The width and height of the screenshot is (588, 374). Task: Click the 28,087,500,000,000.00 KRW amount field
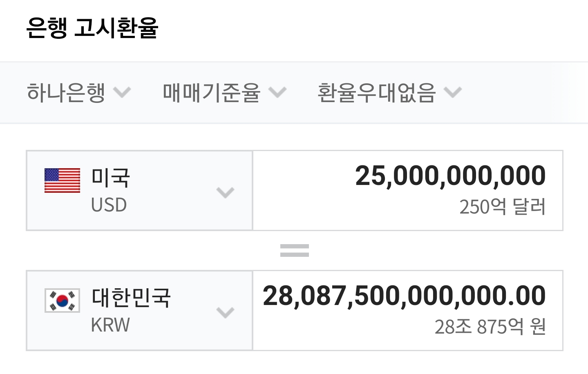coord(404,296)
